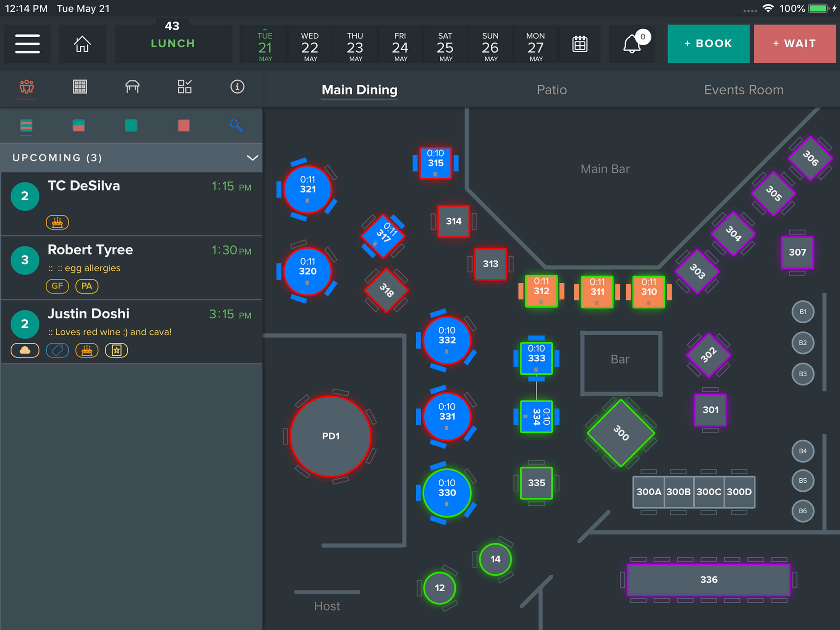Open the info icon
This screenshot has width=840, height=630.
pyautogui.click(x=237, y=87)
